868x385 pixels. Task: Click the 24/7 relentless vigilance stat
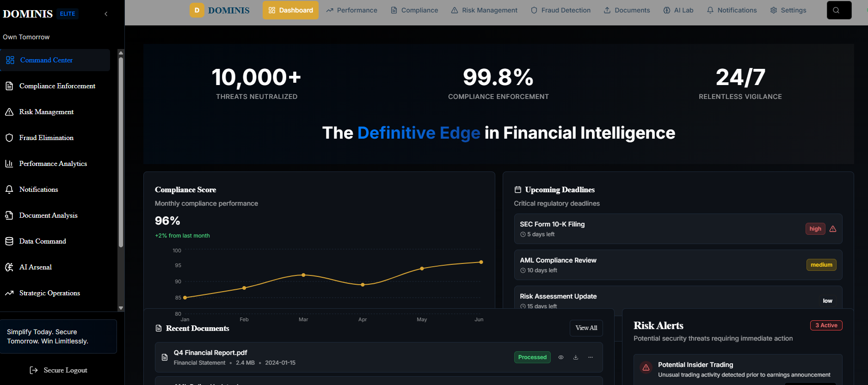point(740,83)
